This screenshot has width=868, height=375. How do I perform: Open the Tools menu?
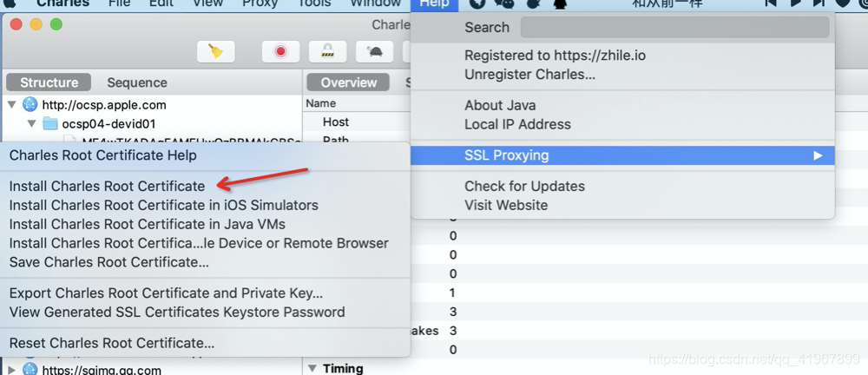pyautogui.click(x=314, y=3)
